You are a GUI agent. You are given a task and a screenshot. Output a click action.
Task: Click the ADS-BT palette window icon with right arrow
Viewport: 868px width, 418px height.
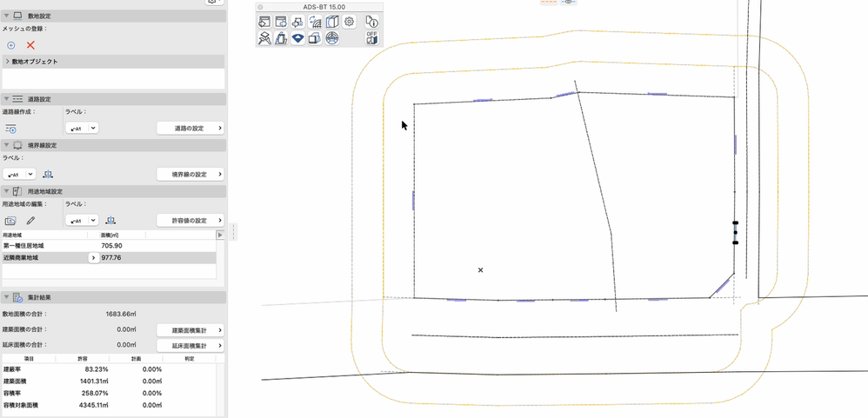(281, 22)
